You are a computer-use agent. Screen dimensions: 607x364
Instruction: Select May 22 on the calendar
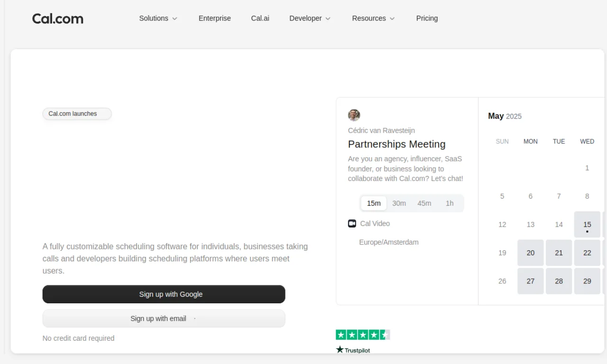point(587,253)
